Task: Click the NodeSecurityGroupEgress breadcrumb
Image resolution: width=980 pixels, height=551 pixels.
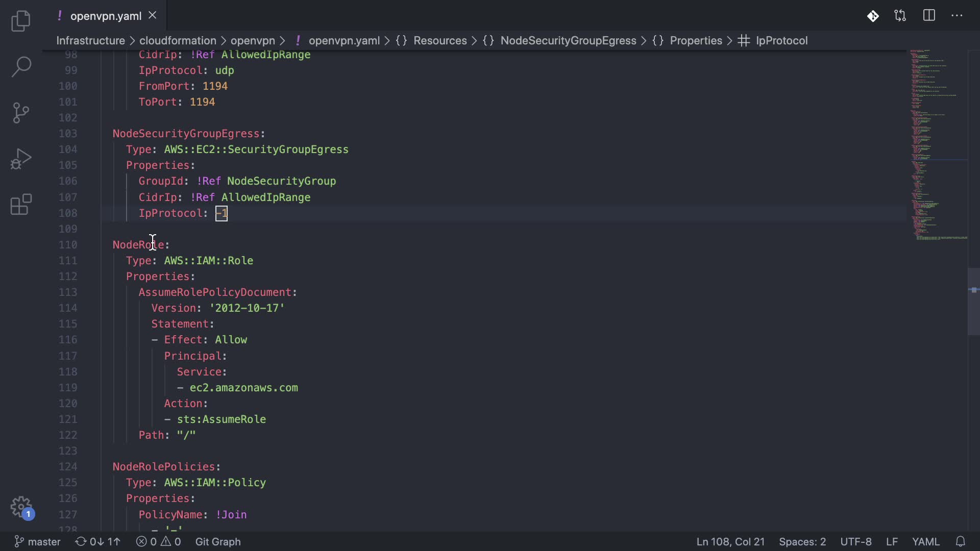Action: [x=568, y=41]
